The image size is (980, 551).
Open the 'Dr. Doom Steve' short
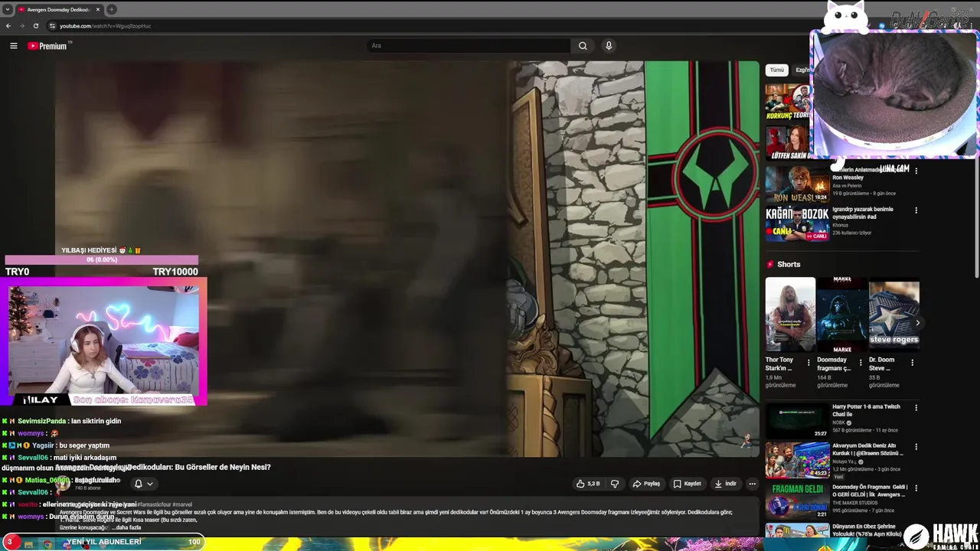pyautogui.click(x=893, y=315)
